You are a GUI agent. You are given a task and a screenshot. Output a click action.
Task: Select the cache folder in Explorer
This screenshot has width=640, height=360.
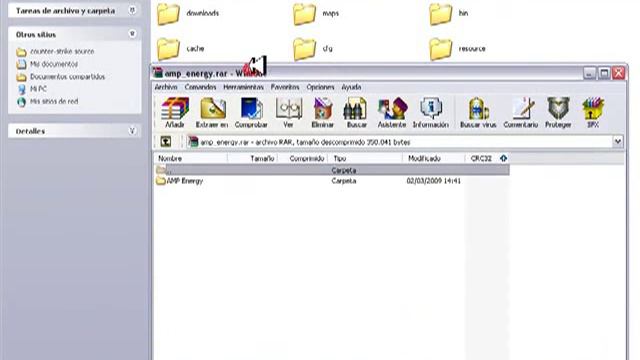coord(181,49)
